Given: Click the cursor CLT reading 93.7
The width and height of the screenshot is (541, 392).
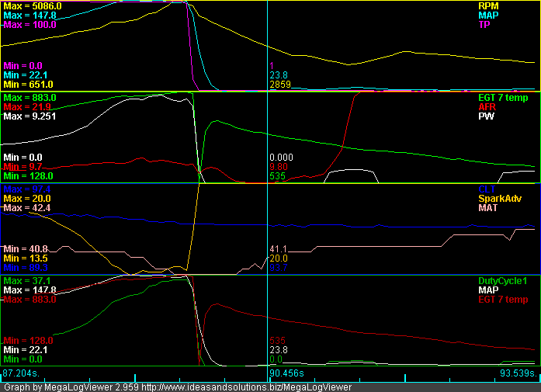Looking at the screenshot, I should click(x=279, y=268).
